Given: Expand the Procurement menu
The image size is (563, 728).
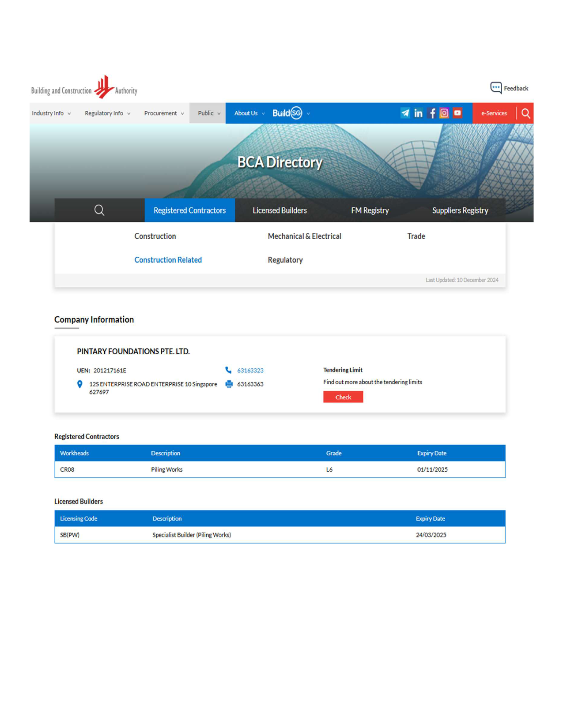Looking at the screenshot, I should [x=164, y=113].
